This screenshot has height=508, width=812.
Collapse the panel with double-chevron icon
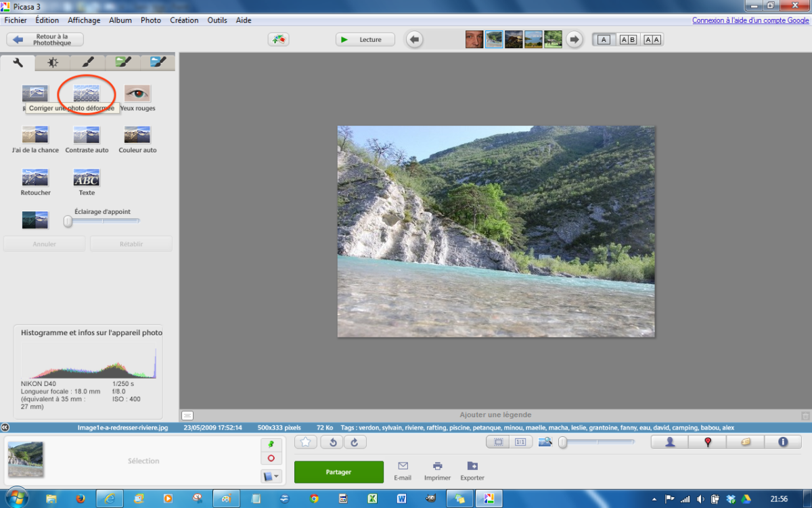coord(5,427)
